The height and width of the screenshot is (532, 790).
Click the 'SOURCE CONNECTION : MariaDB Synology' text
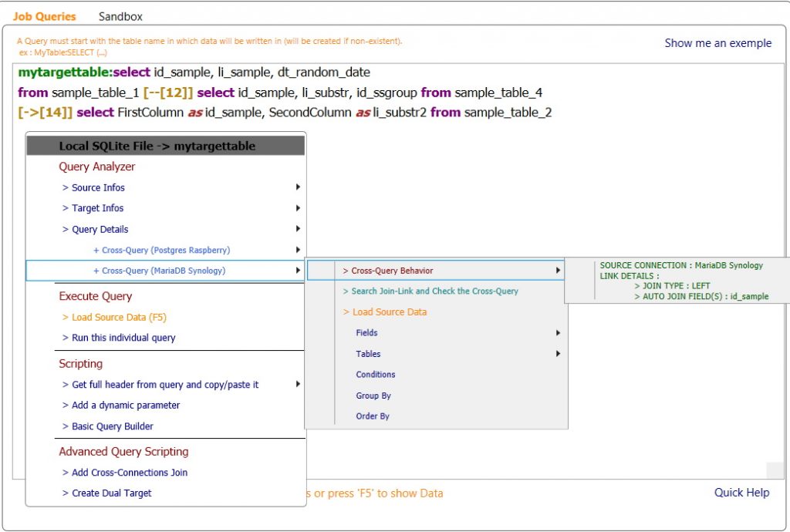pos(681,265)
